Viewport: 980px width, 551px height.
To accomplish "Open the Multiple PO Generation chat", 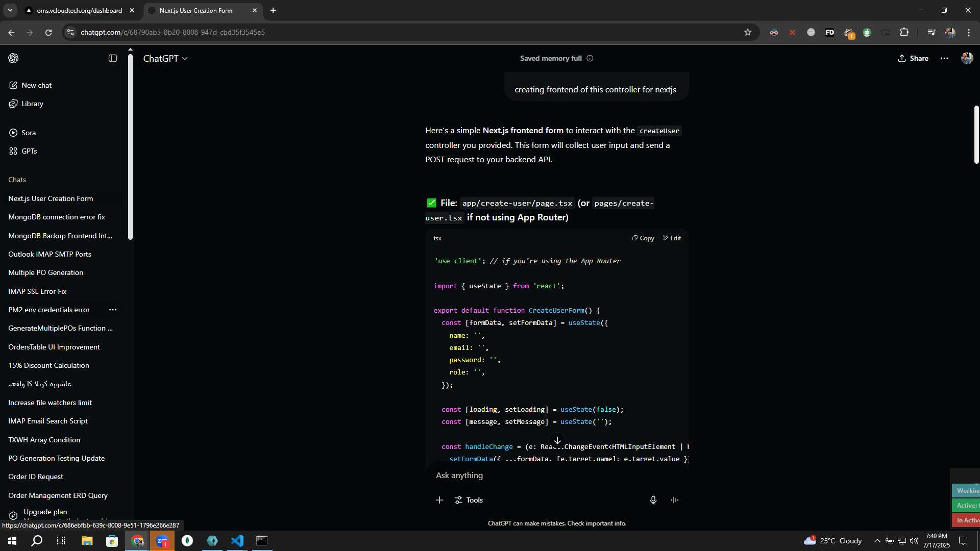I will pos(46,272).
